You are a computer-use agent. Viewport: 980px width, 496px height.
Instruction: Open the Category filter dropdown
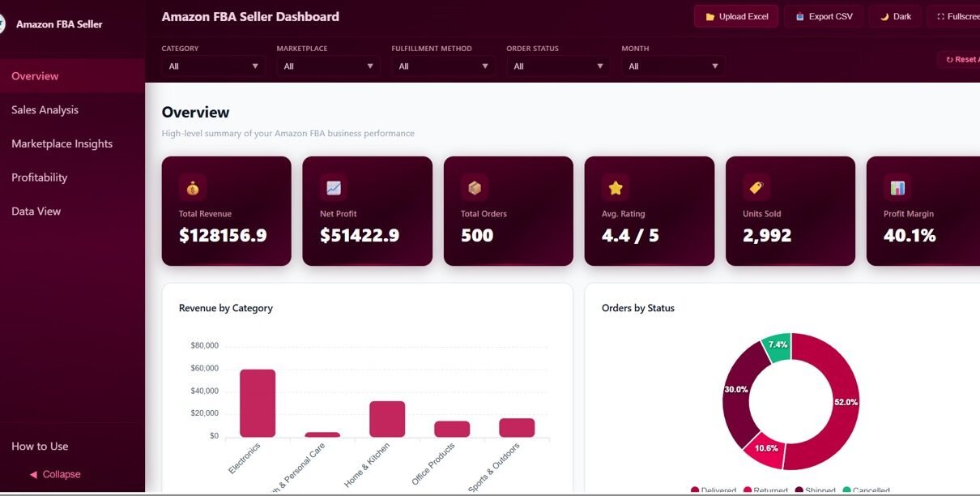click(x=213, y=66)
